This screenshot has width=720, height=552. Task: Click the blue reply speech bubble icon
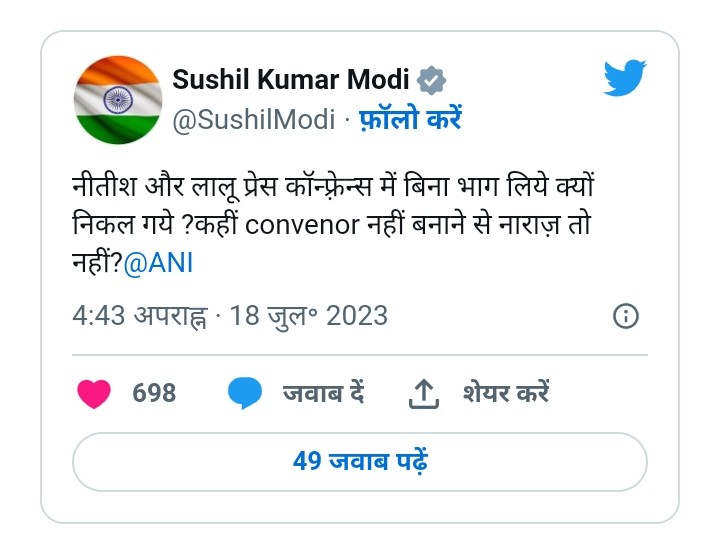(x=245, y=393)
